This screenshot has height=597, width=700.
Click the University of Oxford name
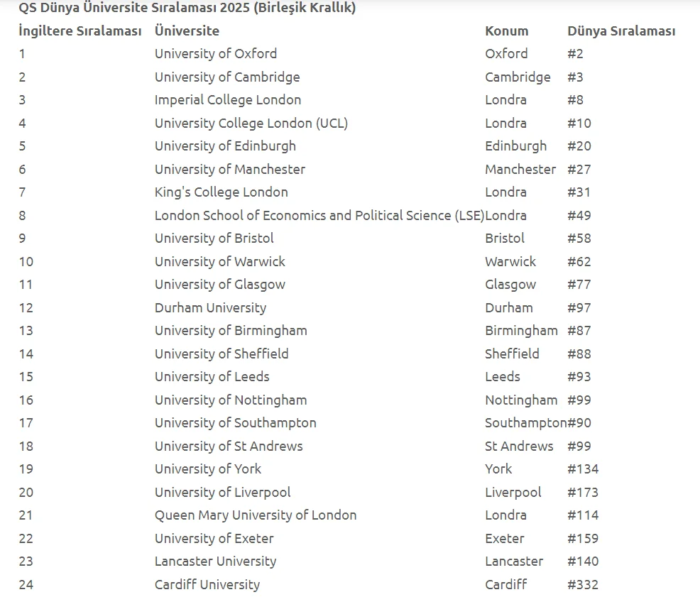pyautogui.click(x=216, y=54)
